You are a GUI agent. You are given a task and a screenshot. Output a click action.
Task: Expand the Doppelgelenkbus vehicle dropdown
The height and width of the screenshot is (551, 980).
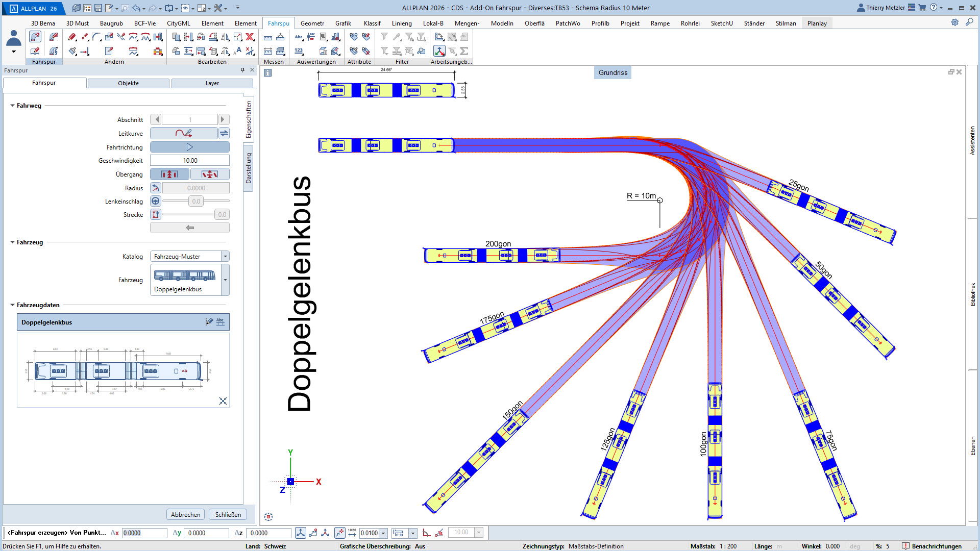click(225, 280)
